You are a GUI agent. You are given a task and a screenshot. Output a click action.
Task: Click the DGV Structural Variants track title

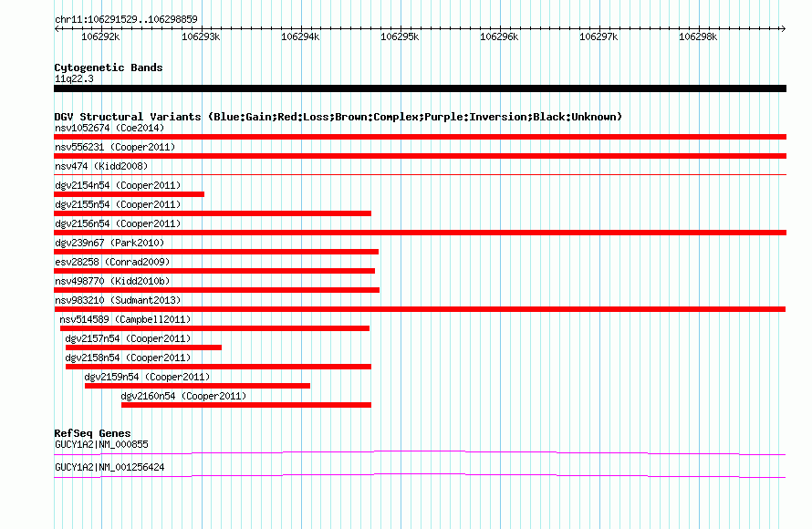(x=338, y=117)
